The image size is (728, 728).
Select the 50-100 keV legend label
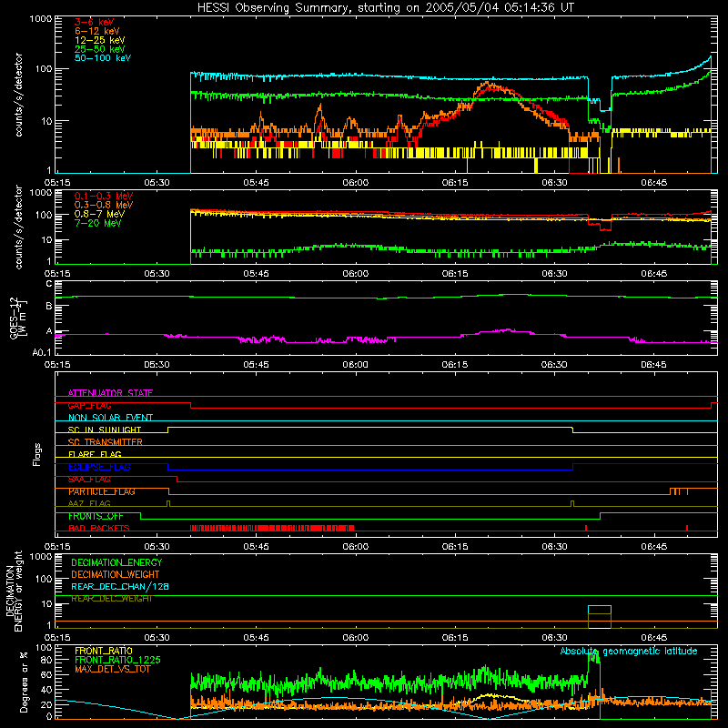tap(103, 58)
